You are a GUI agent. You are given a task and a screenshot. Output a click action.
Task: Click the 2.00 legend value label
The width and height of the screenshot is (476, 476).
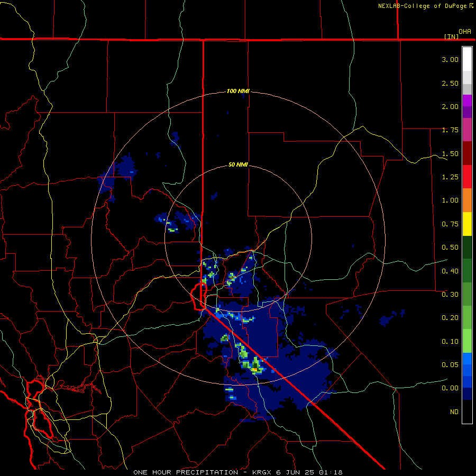(450, 106)
